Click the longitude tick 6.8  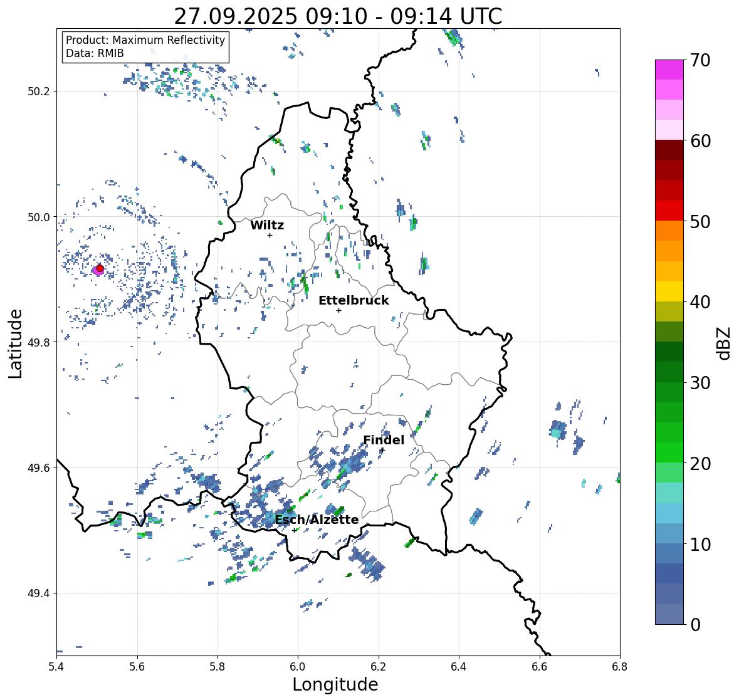click(620, 667)
